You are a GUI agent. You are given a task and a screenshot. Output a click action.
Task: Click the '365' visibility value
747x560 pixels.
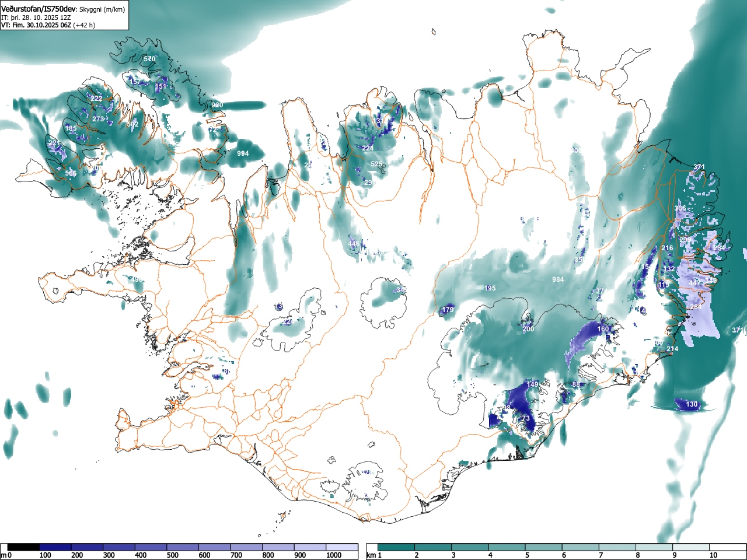point(680,208)
